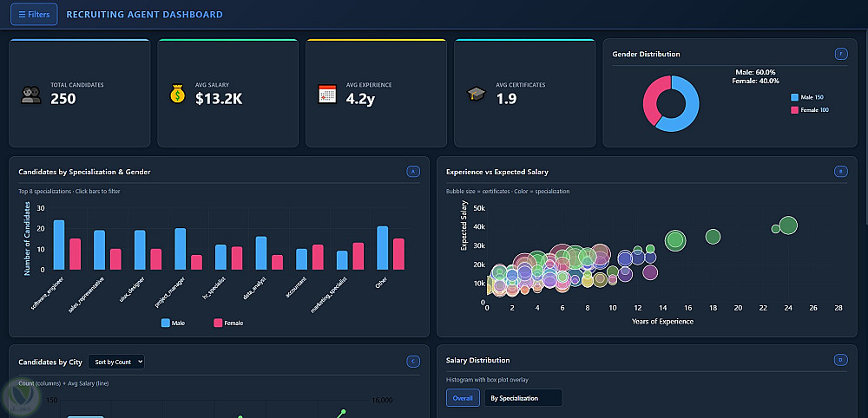Filter by hr_specialist female bar

(237, 258)
